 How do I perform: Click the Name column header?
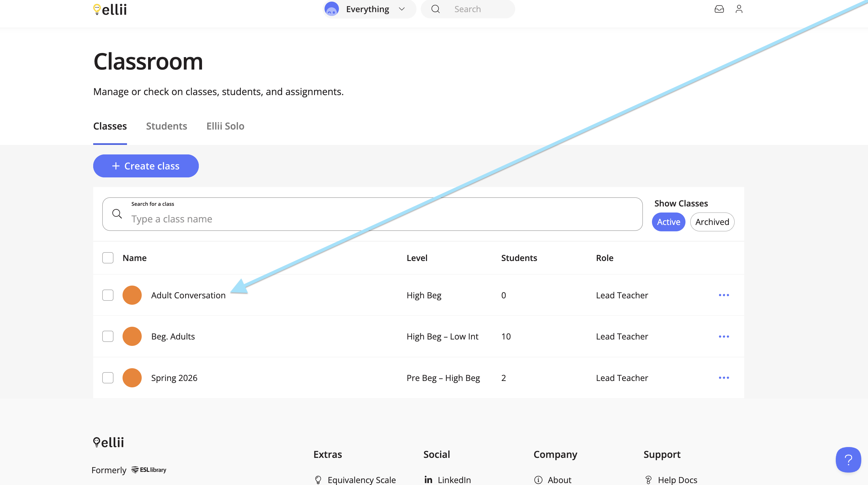134,258
